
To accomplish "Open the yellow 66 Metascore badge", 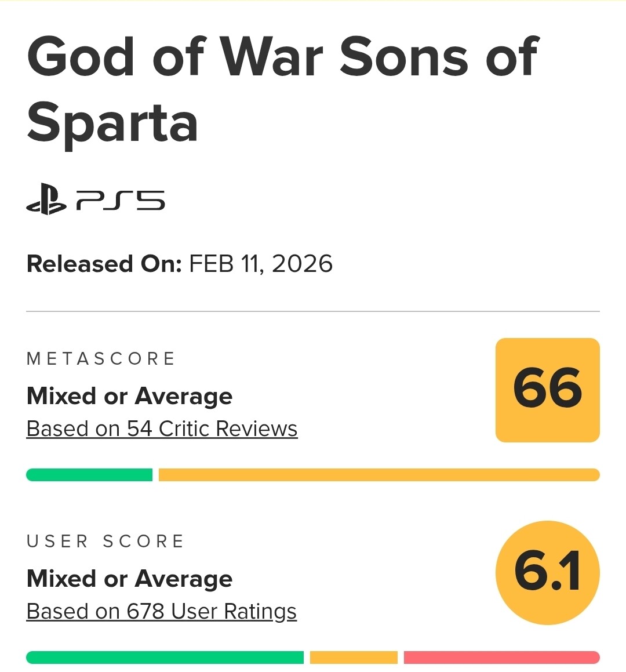I will click(x=547, y=390).
